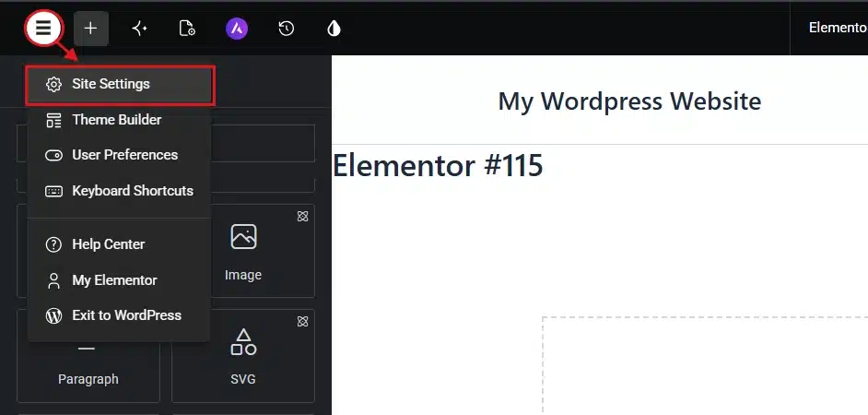868x415 pixels.
Task: Click the User Preferences toggle icon
Action: [x=53, y=156]
